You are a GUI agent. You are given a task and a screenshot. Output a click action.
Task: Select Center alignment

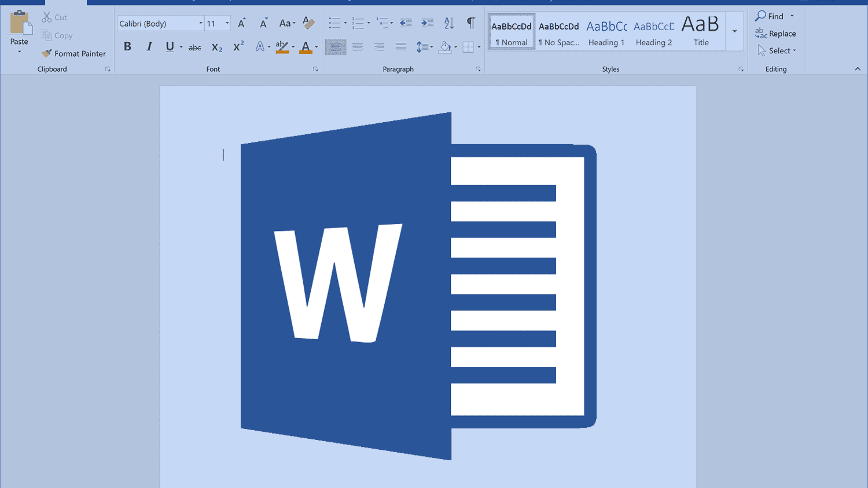pos(358,47)
